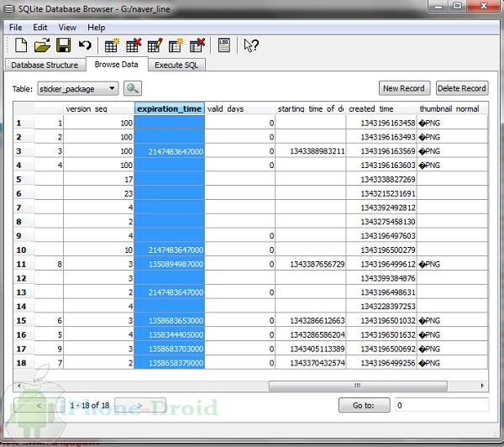
Task: Click the 1343388983211 starting time cell
Action: pyautogui.click(x=311, y=151)
